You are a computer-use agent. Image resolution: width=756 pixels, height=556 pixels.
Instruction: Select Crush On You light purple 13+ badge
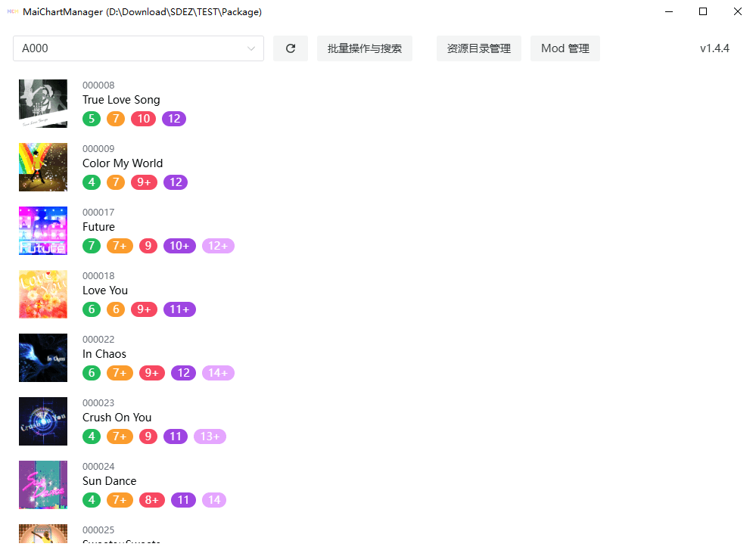[210, 436]
